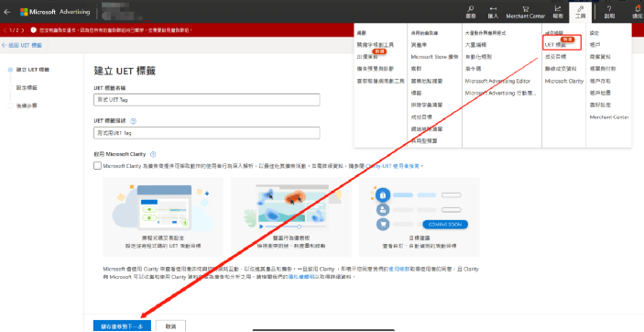Click the warning icon in red alert bar
This screenshot has height=332, width=644.
point(33,30)
